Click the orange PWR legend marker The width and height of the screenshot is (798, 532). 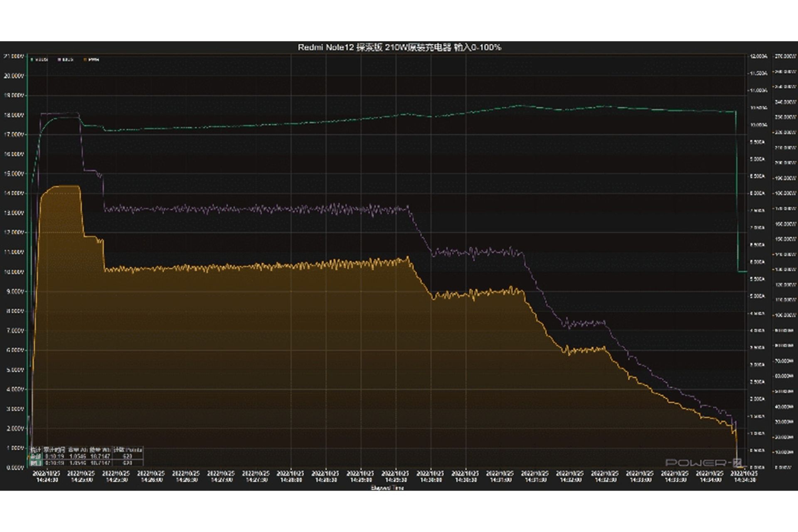[x=85, y=60]
